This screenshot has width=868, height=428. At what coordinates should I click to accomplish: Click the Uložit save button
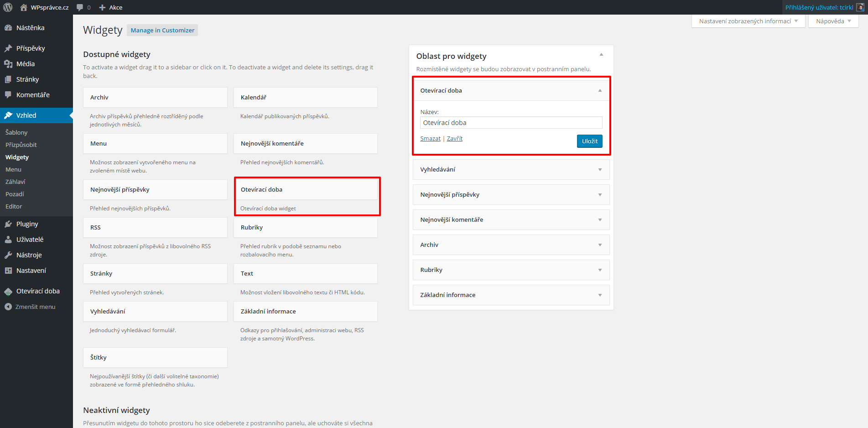point(589,141)
